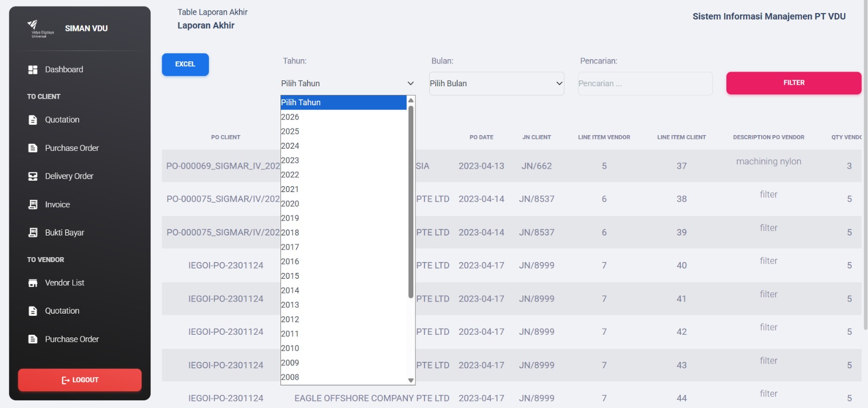Click the Bukti Bayar receipt icon
The image size is (868, 408).
[33, 233]
